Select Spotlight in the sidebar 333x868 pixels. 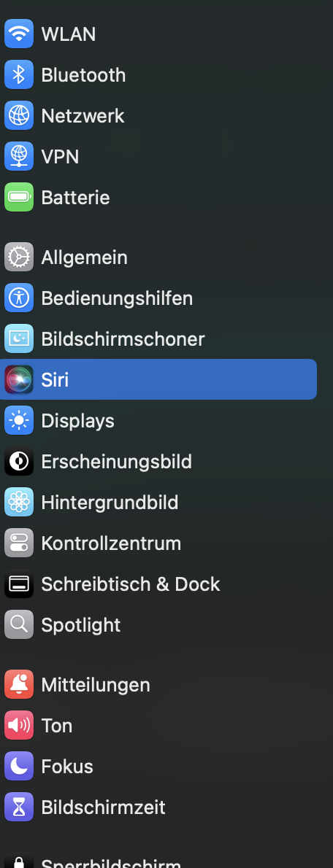(x=158, y=625)
